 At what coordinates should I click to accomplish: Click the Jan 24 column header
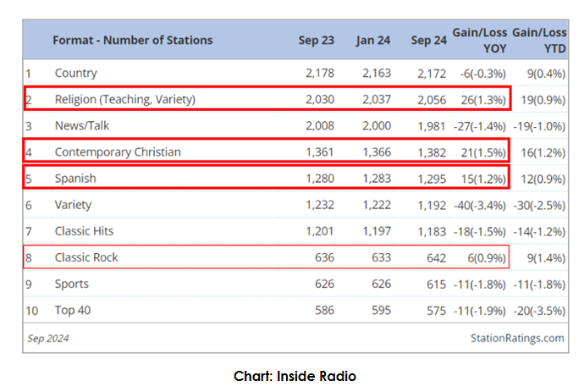point(373,40)
